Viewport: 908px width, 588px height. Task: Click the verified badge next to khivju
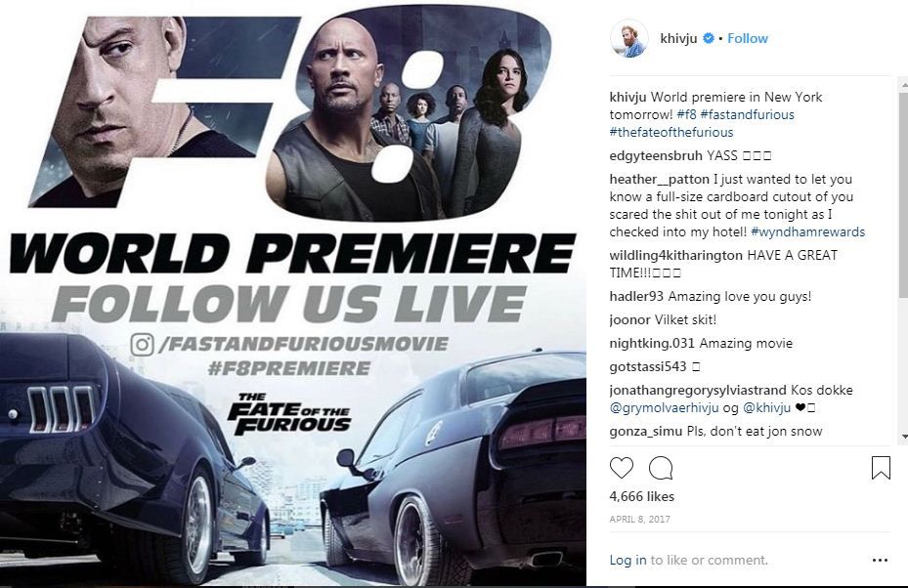tap(708, 38)
